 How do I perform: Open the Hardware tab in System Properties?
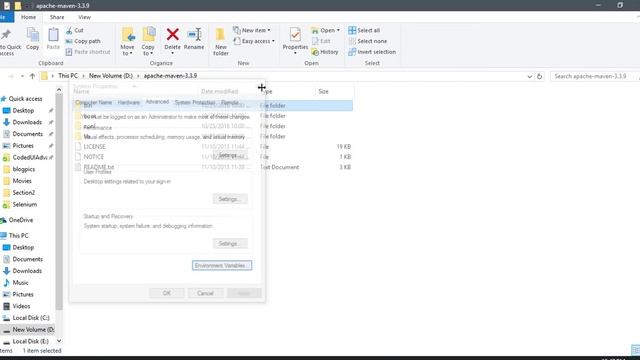pyautogui.click(x=129, y=102)
